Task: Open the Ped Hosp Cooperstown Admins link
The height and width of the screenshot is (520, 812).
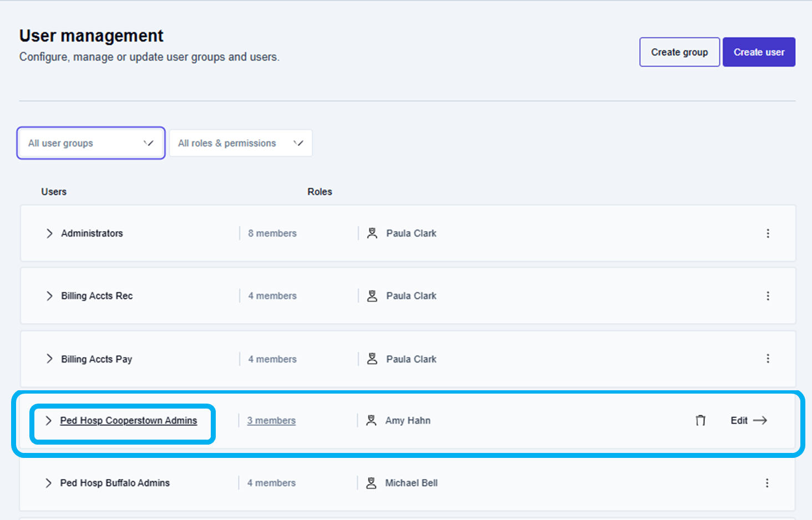Action: (x=129, y=420)
